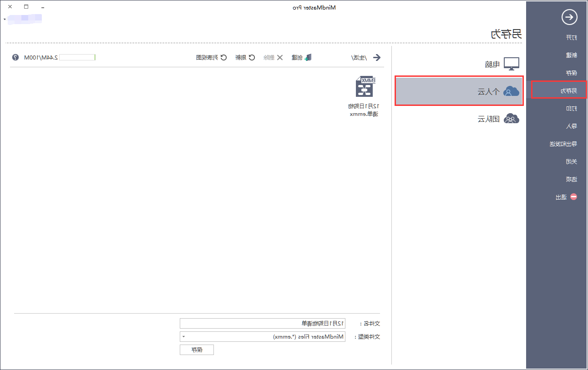
Task: Maximize the MindMaster Pro window
Action: (x=26, y=7)
